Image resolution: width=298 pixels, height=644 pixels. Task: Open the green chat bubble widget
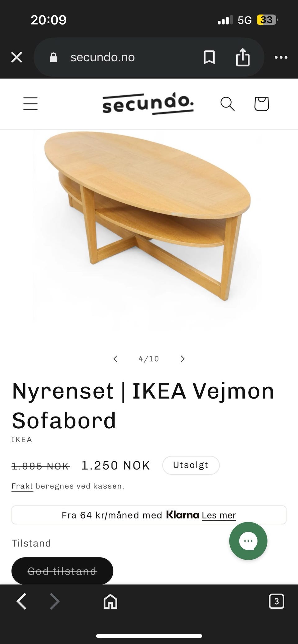click(248, 541)
